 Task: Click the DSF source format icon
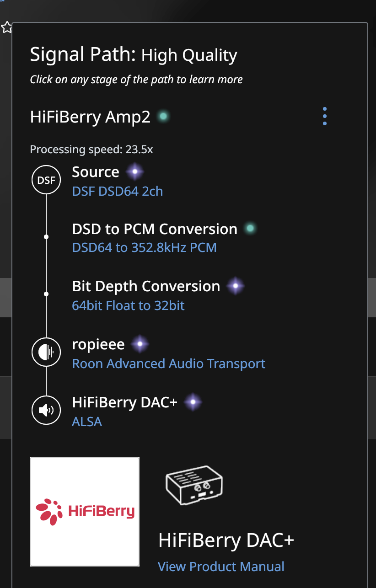pyautogui.click(x=46, y=180)
